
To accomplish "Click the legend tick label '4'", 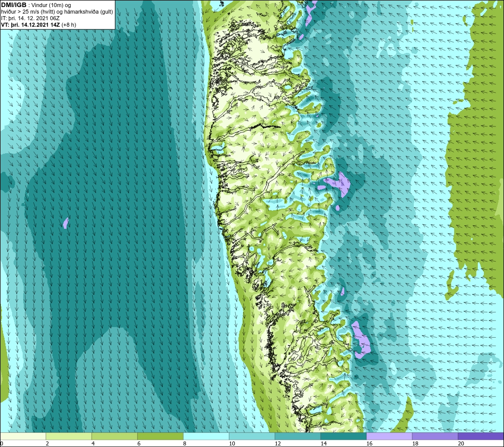I will (93, 444).
